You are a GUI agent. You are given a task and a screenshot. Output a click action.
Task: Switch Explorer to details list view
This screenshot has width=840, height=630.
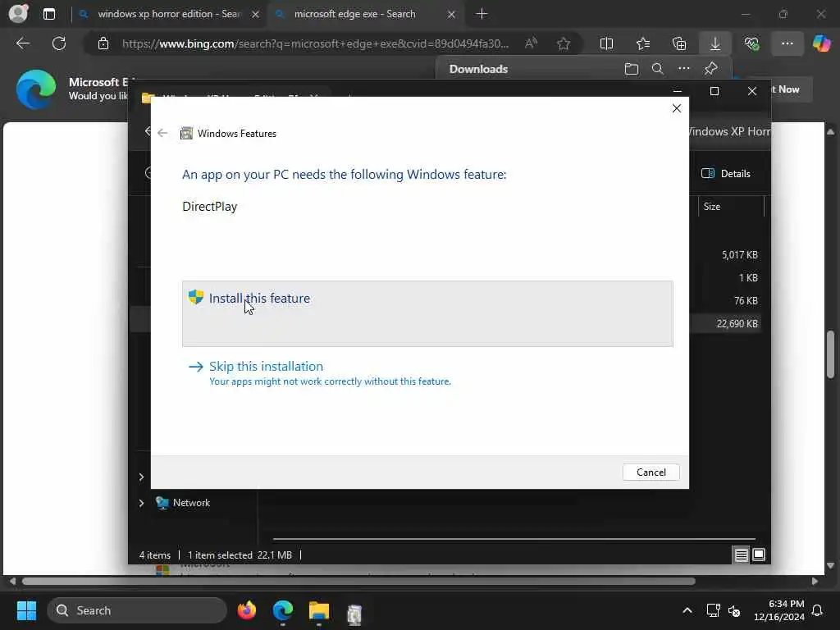[x=741, y=555]
